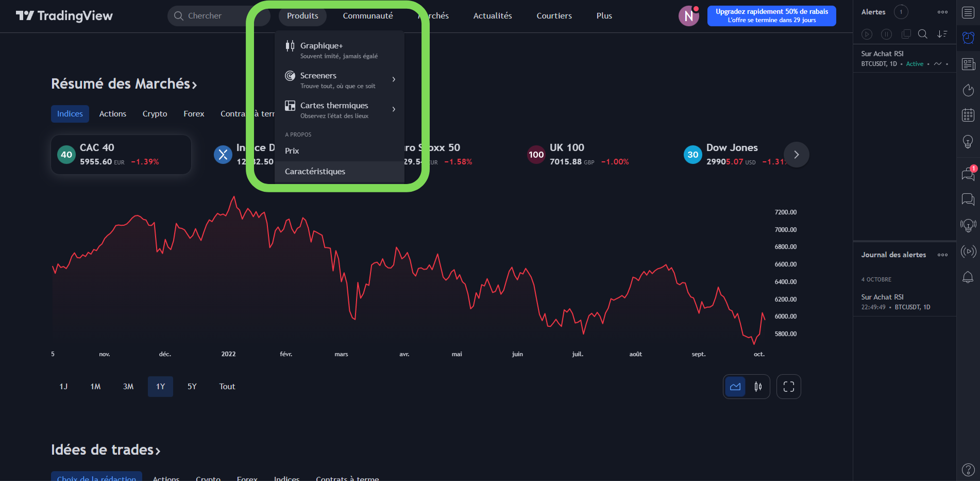Expand the Screeners submenu
Image resolution: width=980 pixels, height=481 pixels.
coord(340,80)
